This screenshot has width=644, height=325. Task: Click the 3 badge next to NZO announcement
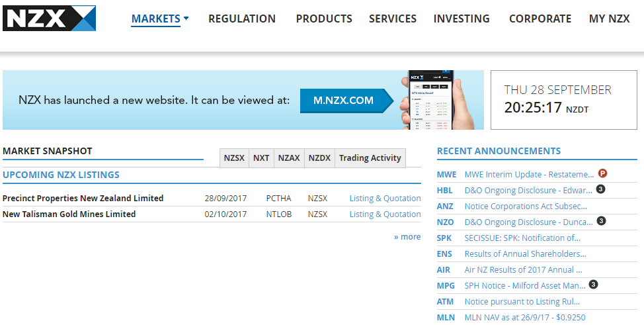[x=601, y=221]
